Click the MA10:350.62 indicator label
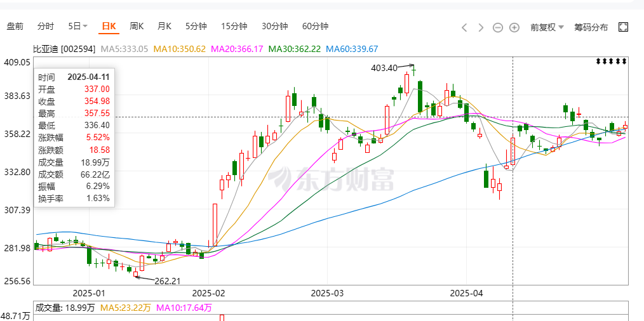This screenshot has width=644, height=321. pos(180,49)
